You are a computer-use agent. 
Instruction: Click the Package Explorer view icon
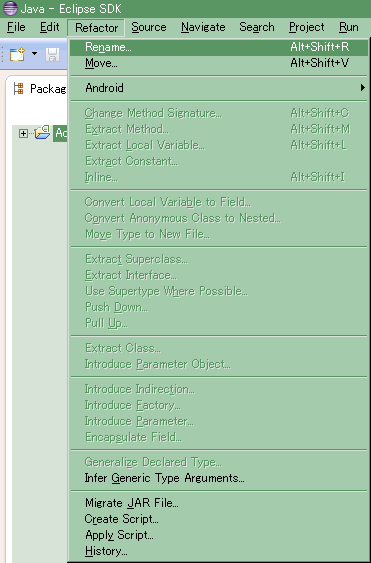click(x=18, y=88)
